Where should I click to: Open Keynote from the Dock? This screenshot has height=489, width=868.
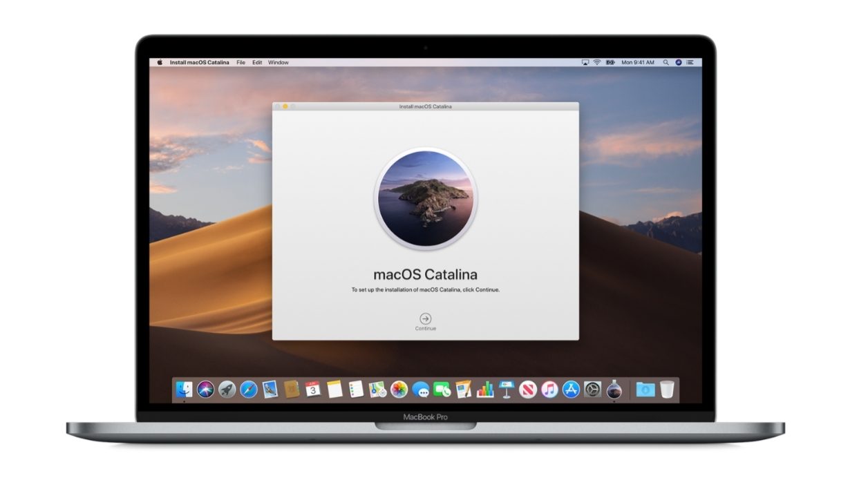(x=507, y=390)
